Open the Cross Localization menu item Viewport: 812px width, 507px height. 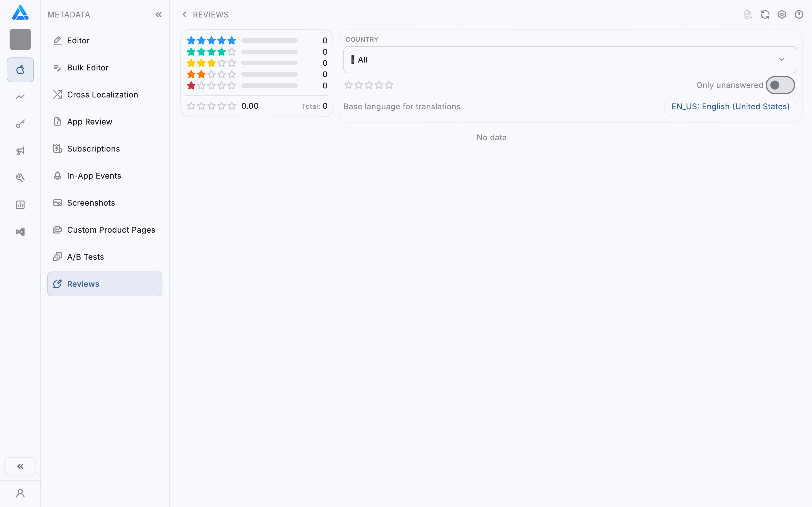tap(102, 95)
